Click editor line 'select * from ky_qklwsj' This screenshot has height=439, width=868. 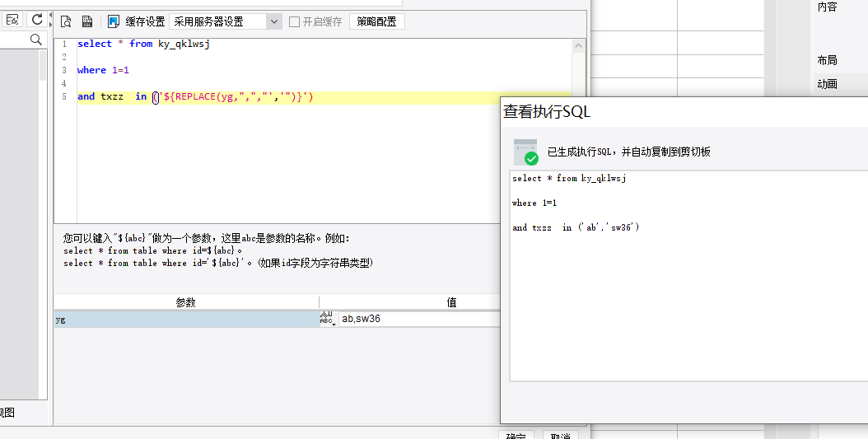[143, 44]
